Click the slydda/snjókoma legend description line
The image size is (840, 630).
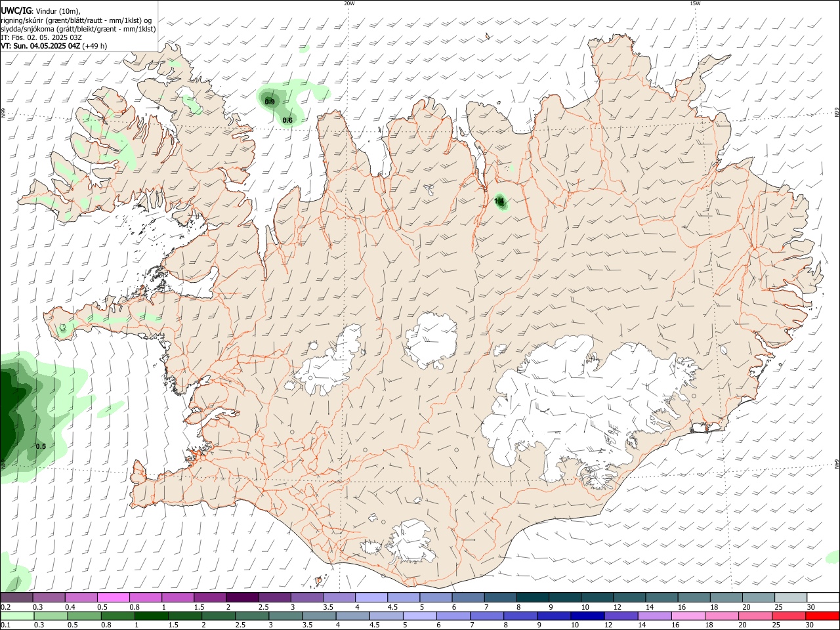click(x=78, y=29)
